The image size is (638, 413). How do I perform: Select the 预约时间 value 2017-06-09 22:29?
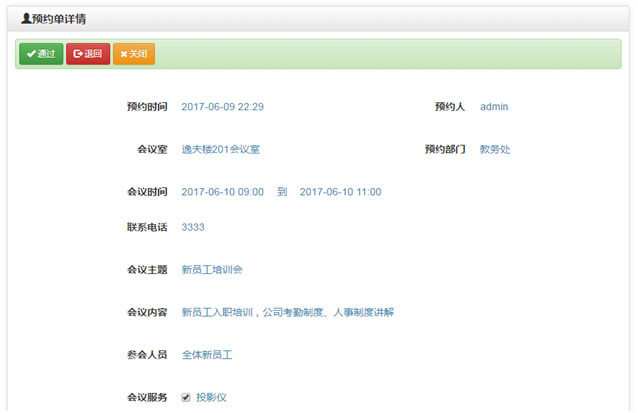coord(222,107)
